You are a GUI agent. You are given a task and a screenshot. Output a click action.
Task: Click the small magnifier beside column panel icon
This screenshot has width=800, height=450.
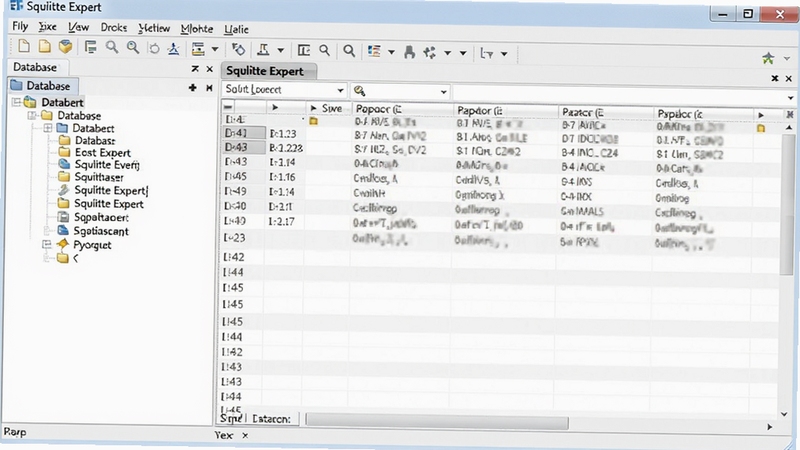coord(324,50)
